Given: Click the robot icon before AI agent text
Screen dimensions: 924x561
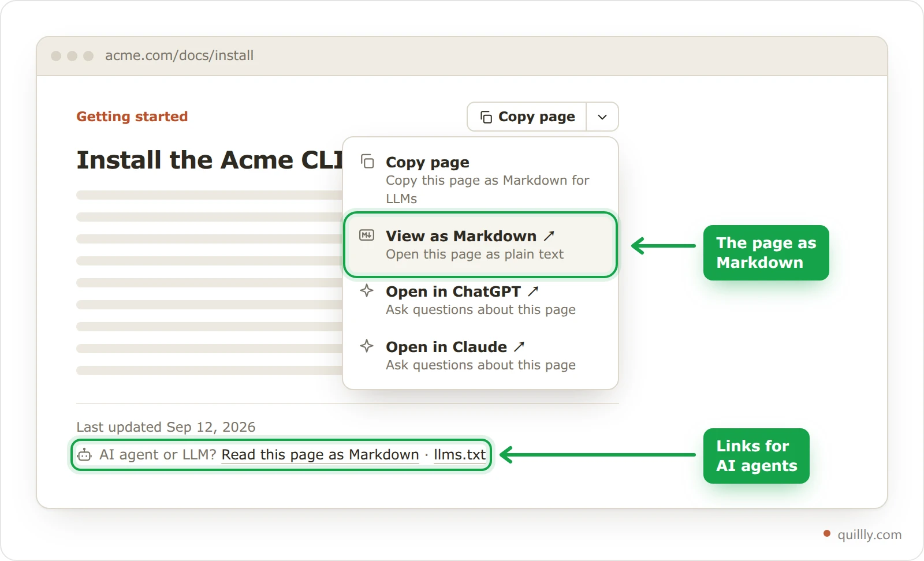Looking at the screenshot, I should click(84, 455).
